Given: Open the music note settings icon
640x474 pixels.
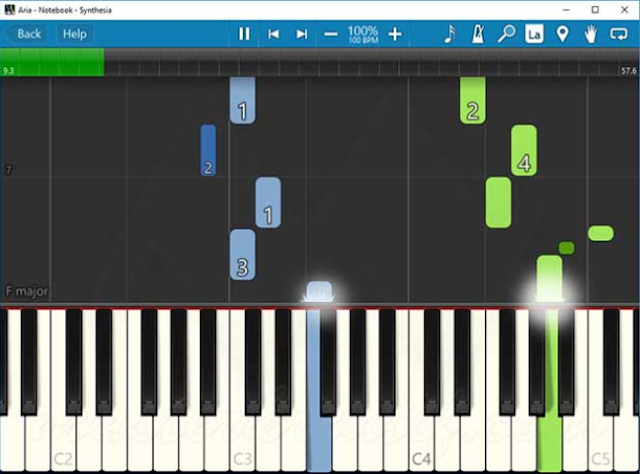Looking at the screenshot, I should coord(450,34).
